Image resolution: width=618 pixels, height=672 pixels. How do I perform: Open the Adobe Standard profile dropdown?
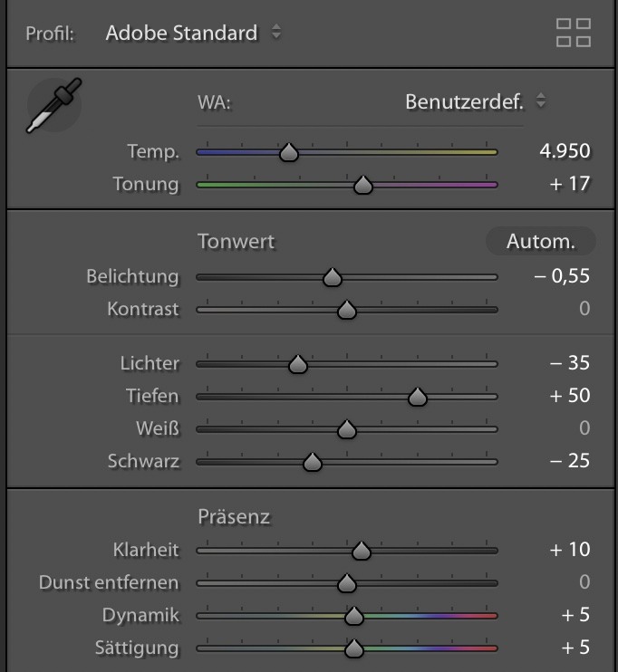click(x=193, y=33)
